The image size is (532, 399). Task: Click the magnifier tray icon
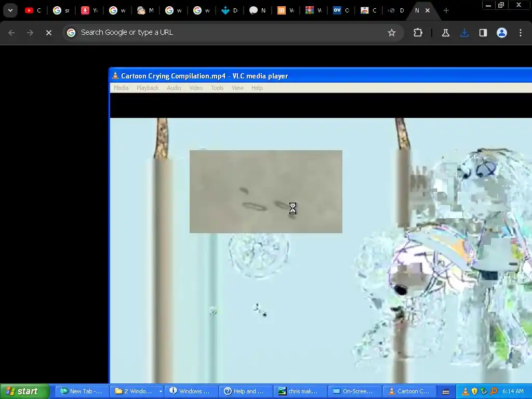point(494,392)
